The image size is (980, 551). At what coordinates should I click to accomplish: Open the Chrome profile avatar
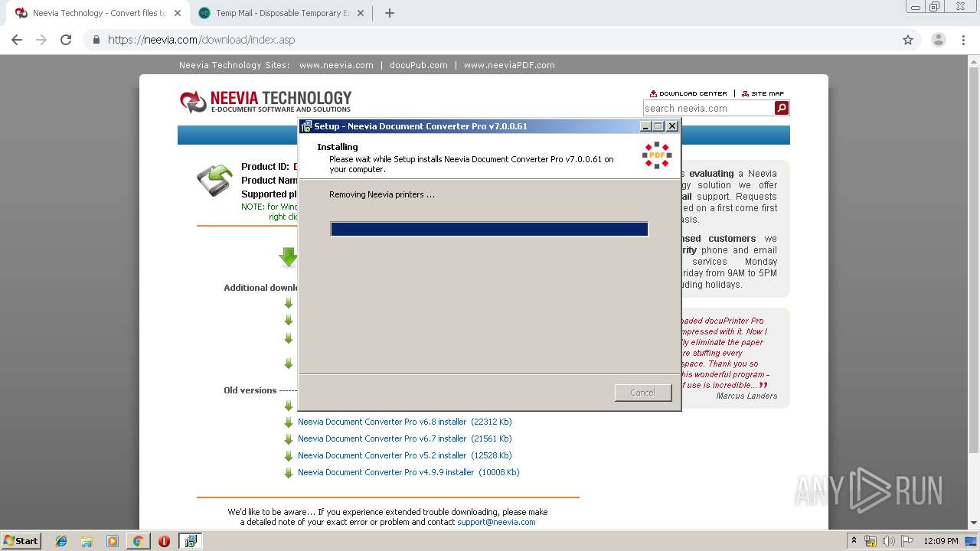pos(939,40)
